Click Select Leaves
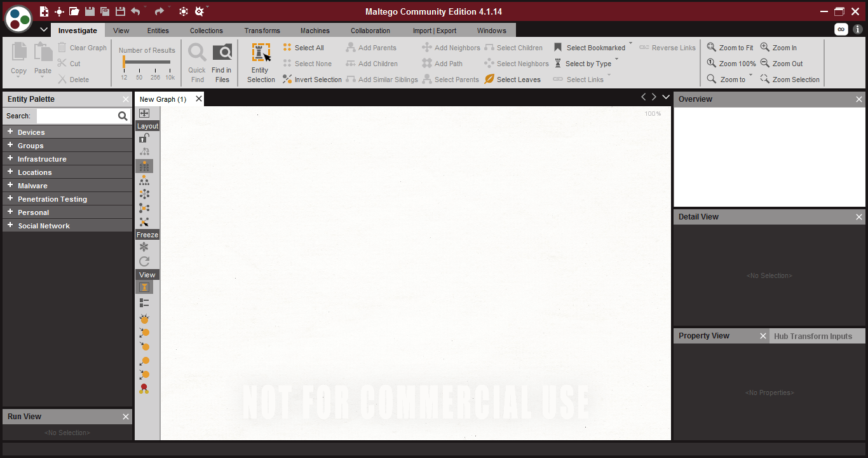This screenshot has height=458, width=868. point(512,80)
